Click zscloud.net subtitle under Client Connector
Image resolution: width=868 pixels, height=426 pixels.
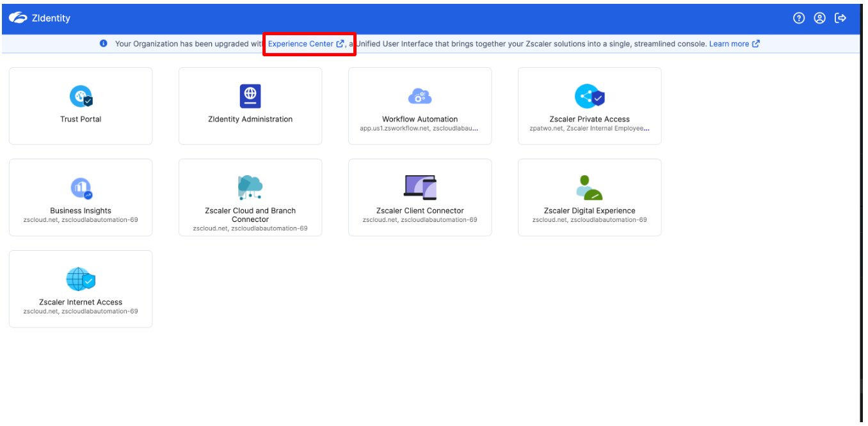click(420, 219)
